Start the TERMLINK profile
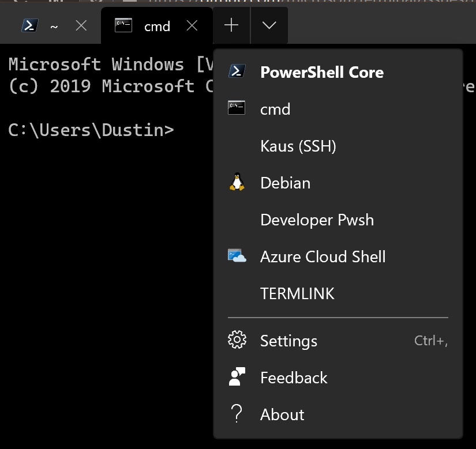This screenshot has width=476, height=449. tap(297, 293)
